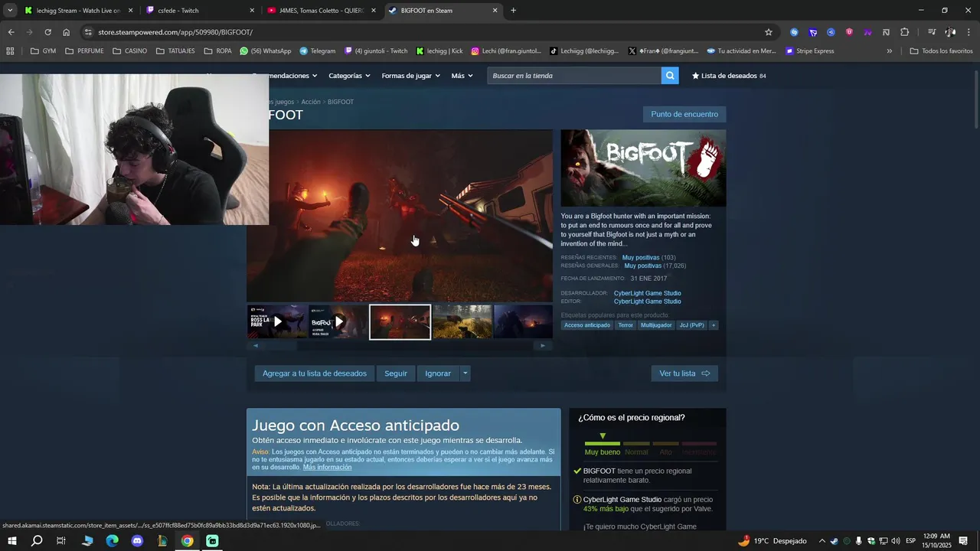The width and height of the screenshot is (980, 551).
Task: Navigate back with the back arrow
Action: pos(11,32)
